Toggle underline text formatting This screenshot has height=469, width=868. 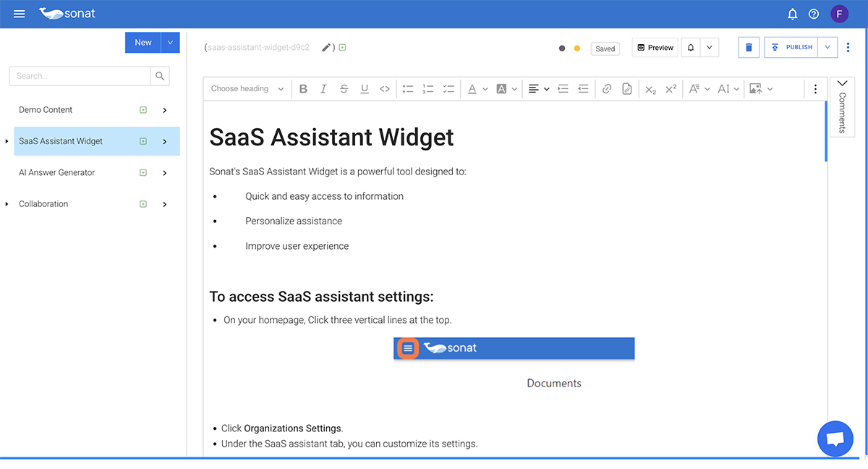tap(365, 89)
